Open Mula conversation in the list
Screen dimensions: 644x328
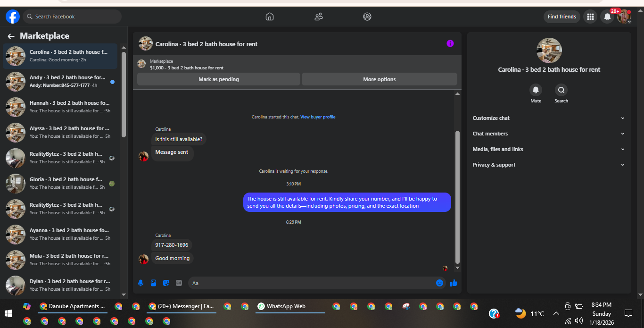click(x=60, y=260)
